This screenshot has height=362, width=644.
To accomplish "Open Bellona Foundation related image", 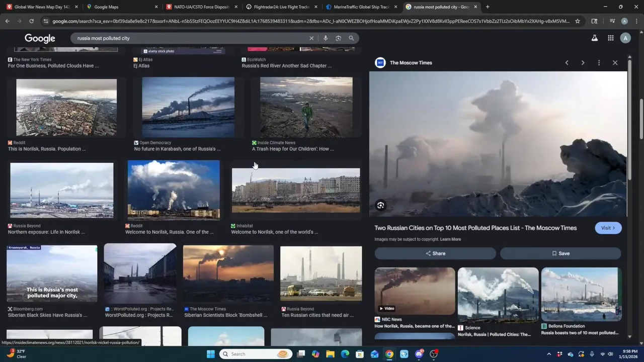I will 581,294.
